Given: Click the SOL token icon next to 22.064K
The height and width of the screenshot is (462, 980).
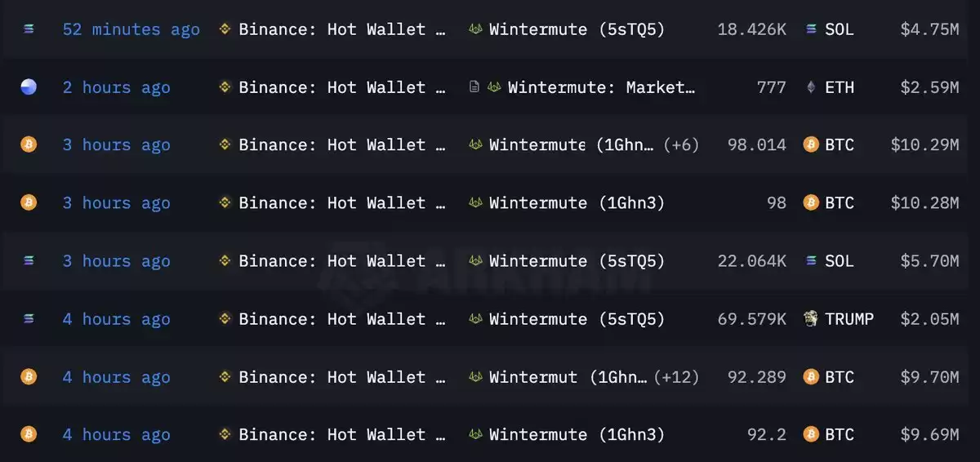Looking at the screenshot, I should pyautogui.click(x=811, y=261).
